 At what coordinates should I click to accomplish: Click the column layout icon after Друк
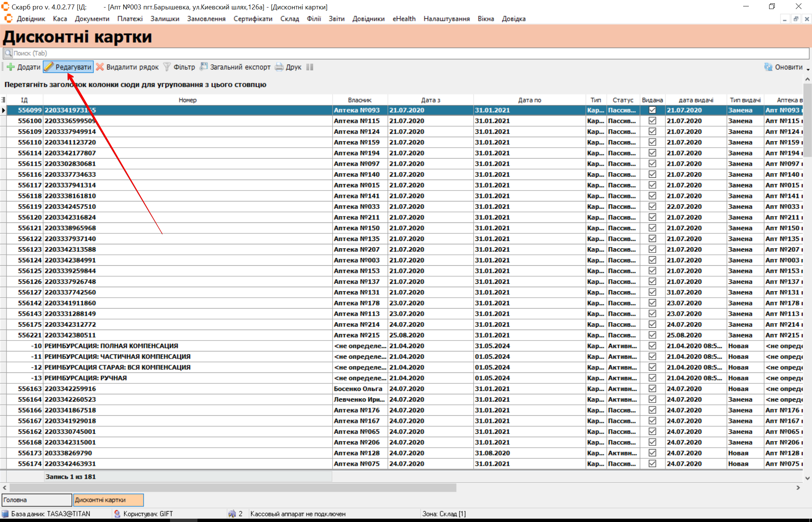click(310, 67)
